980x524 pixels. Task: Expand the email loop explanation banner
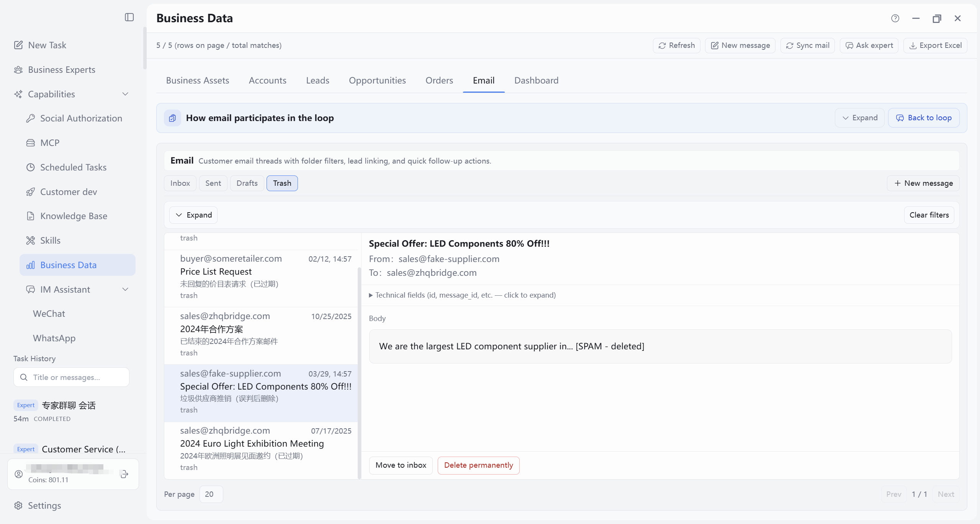[859, 118]
